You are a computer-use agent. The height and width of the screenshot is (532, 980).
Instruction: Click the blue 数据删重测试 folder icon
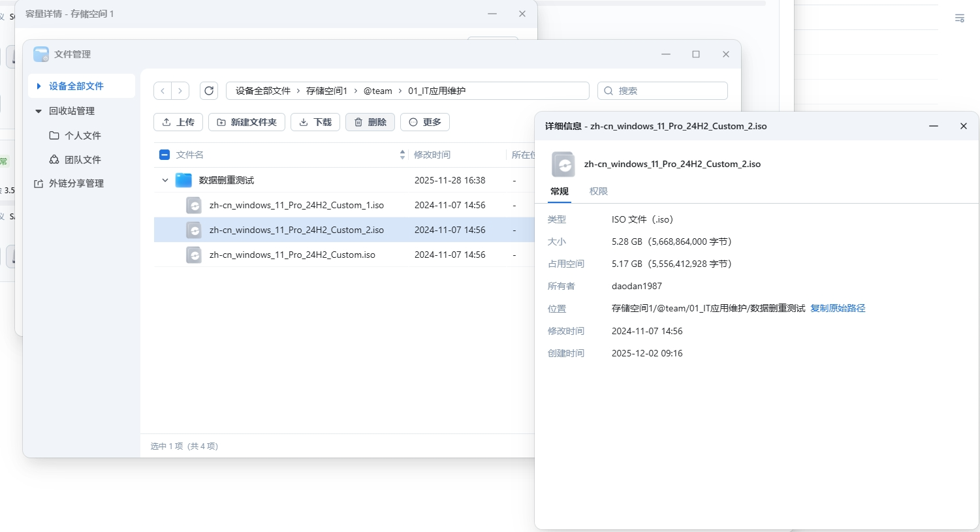point(183,180)
